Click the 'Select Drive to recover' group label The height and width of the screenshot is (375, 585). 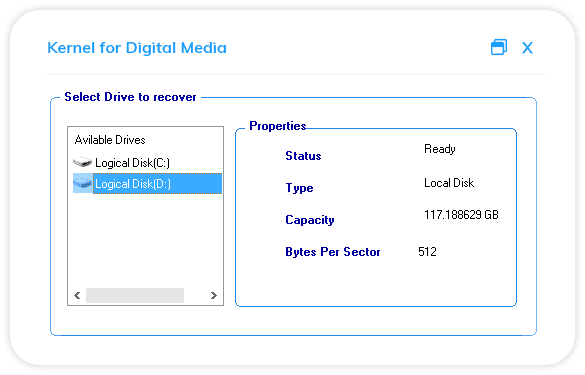[130, 97]
